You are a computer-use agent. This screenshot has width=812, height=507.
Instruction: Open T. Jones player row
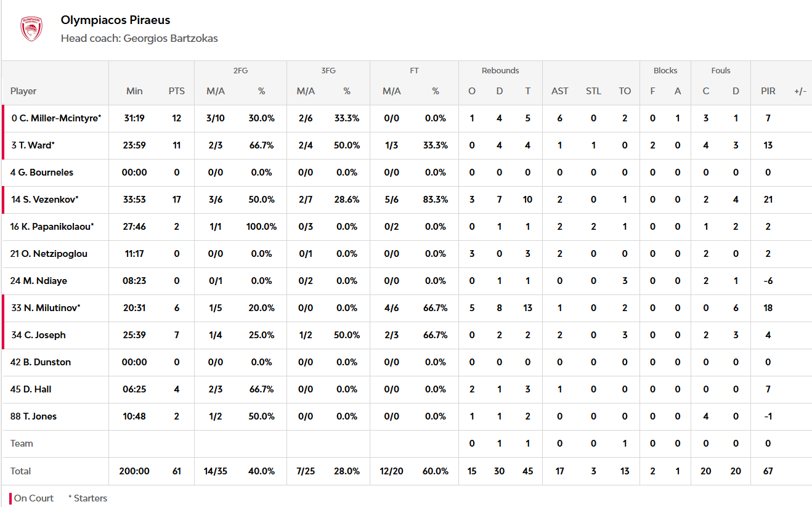407,416
